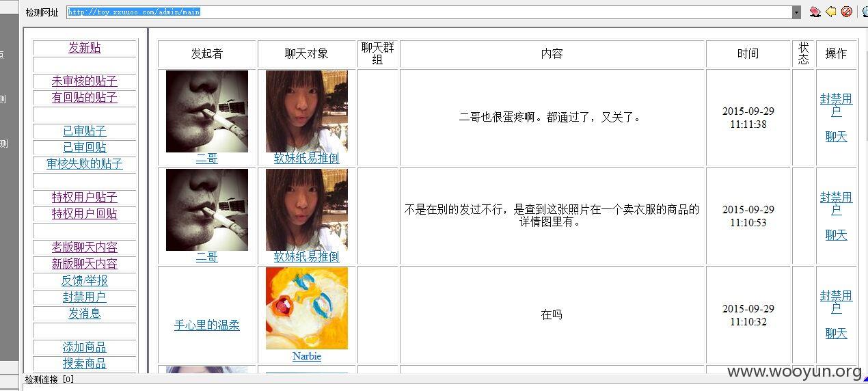The width and height of the screenshot is (868, 391).
Task: Click 软妹纸易推倒 name link in 11:11:38 row
Action: point(307,159)
